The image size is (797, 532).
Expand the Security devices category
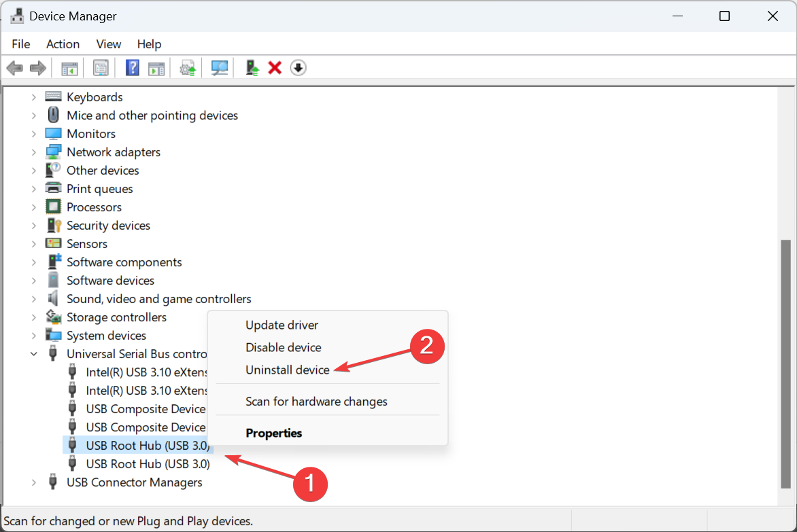click(x=33, y=226)
